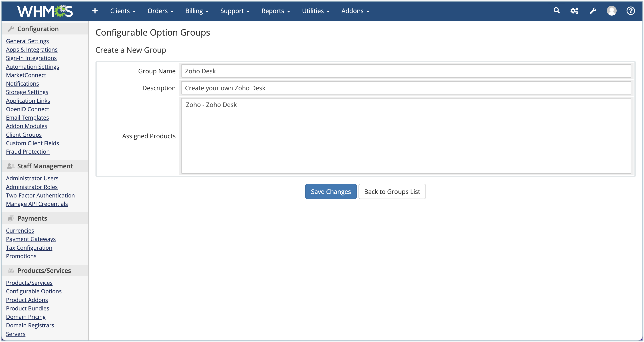Click the user avatar icon

point(612,11)
